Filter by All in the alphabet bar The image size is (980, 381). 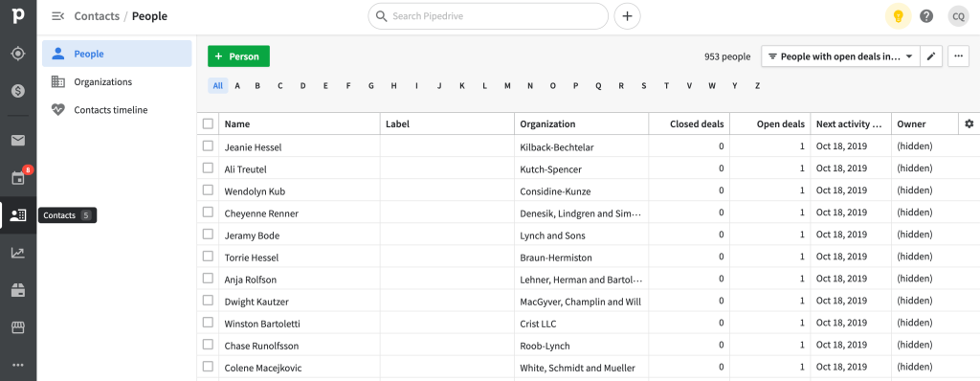[x=217, y=86]
